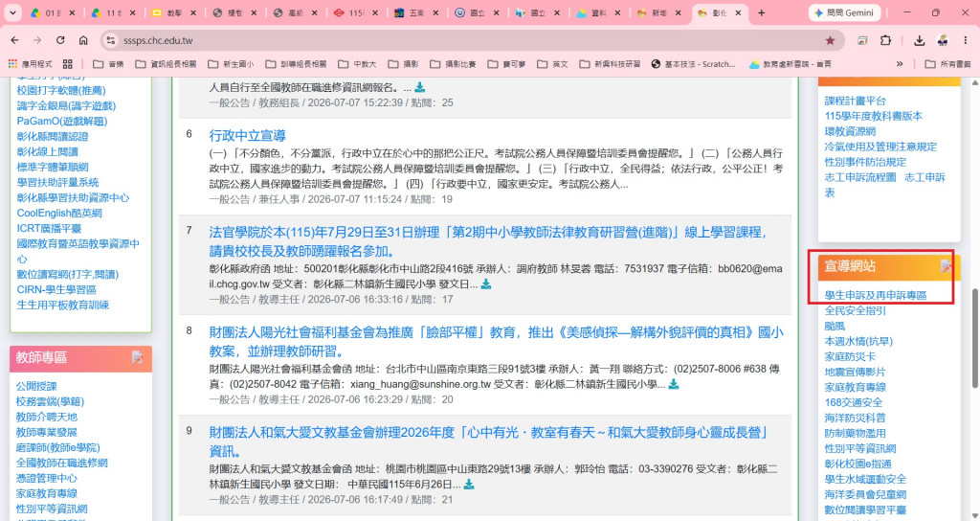Open the Chrome profile avatar
This screenshot has width=980, height=521.
943,40
